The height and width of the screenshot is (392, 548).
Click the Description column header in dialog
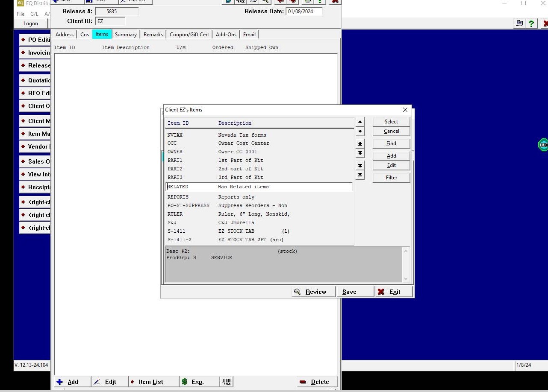coord(235,123)
